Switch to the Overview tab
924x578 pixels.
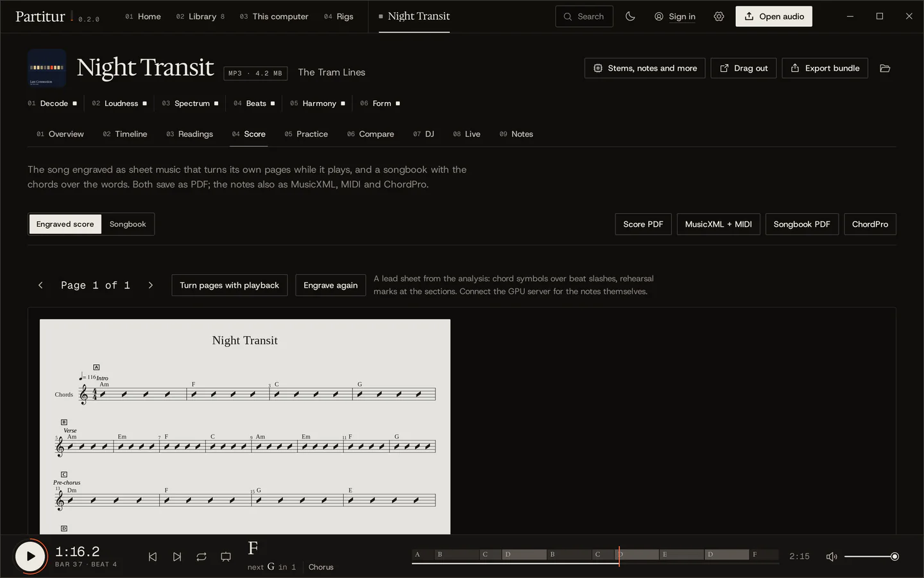(60, 134)
